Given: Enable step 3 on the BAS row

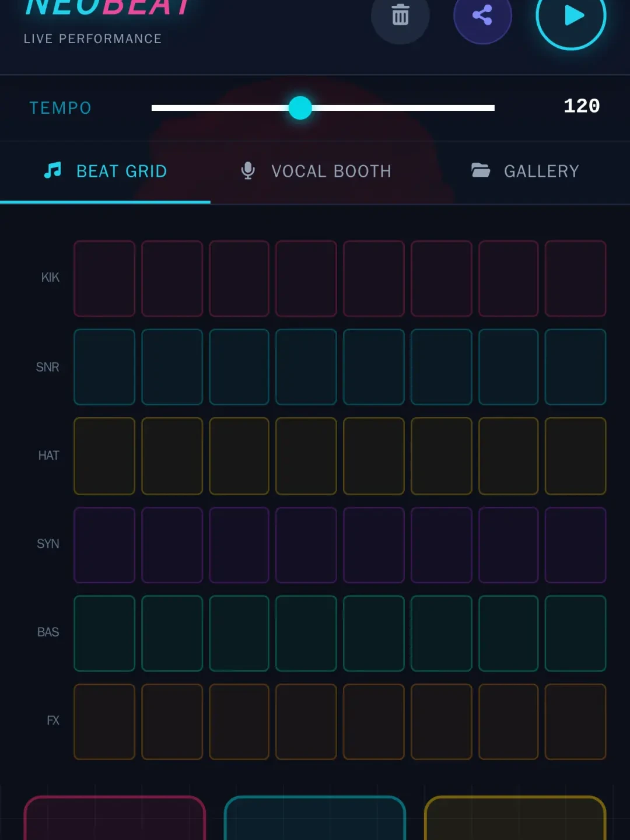Looking at the screenshot, I should 239,633.
